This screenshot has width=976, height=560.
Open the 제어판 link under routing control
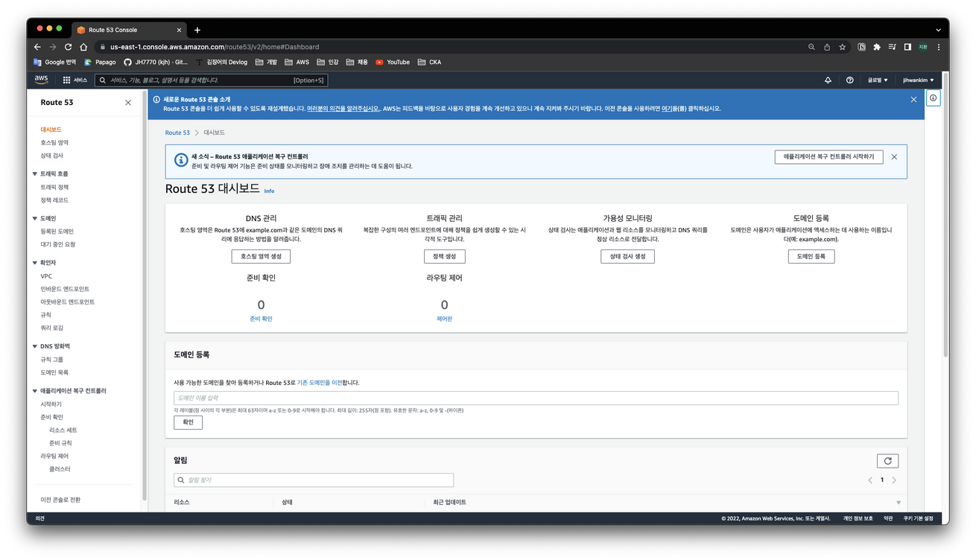(445, 319)
